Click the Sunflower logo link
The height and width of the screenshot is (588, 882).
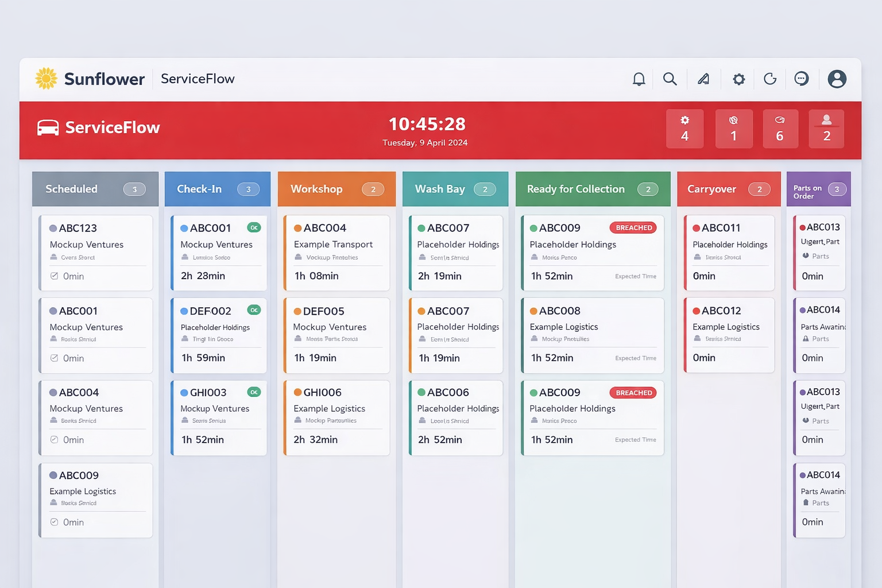[46, 78]
